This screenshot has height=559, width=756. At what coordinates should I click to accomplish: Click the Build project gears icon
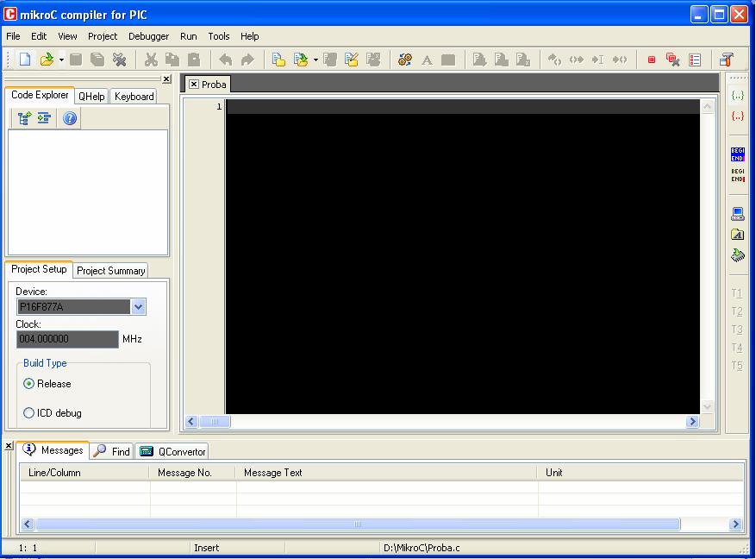pos(405,60)
